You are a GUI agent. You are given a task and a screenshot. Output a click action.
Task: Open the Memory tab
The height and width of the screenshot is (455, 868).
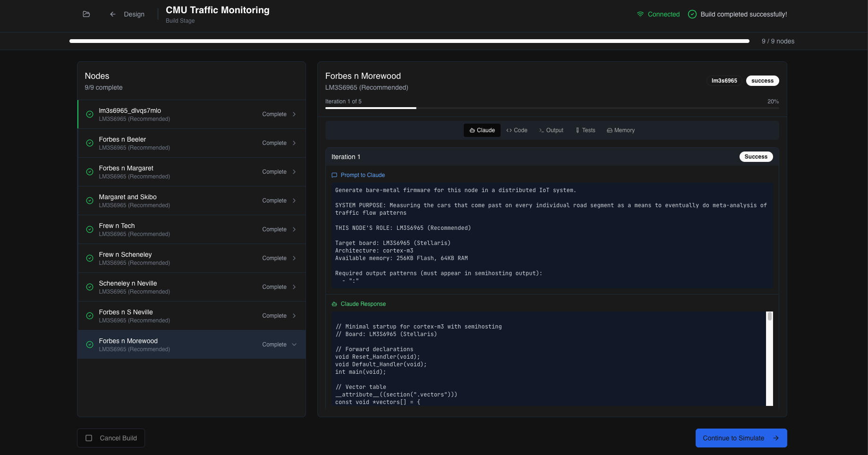point(621,130)
